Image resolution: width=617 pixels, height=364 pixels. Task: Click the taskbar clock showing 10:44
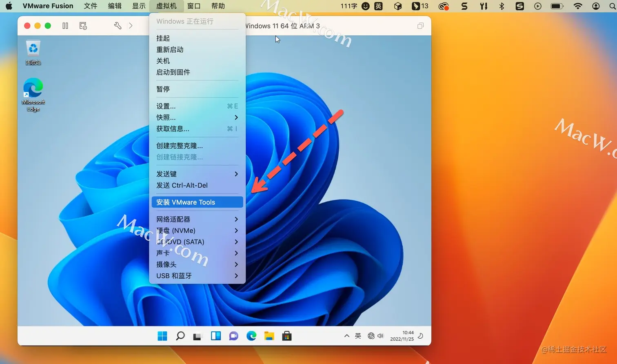[402, 336]
